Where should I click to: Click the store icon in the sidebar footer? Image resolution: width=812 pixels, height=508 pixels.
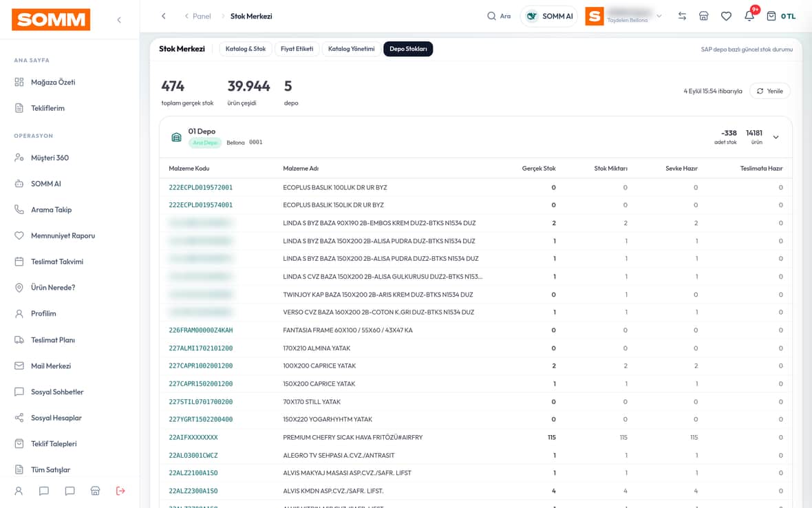click(x=95, y=491)
